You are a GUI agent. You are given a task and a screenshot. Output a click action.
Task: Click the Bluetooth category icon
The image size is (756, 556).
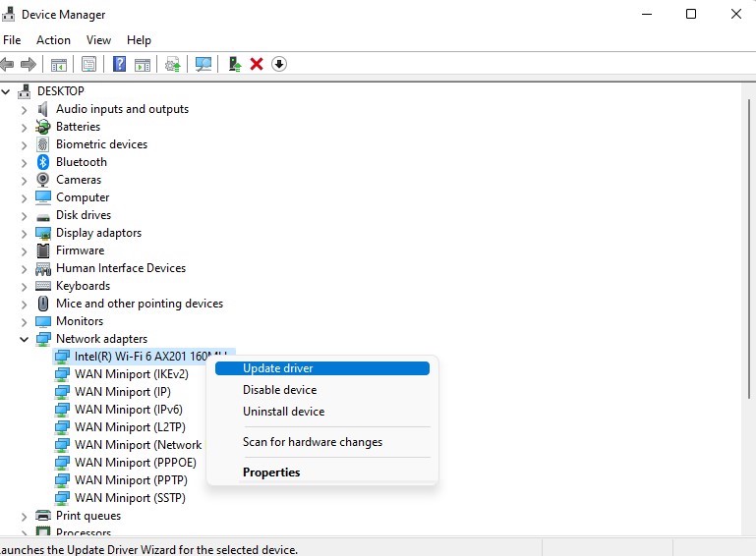[x=43, y=162]
